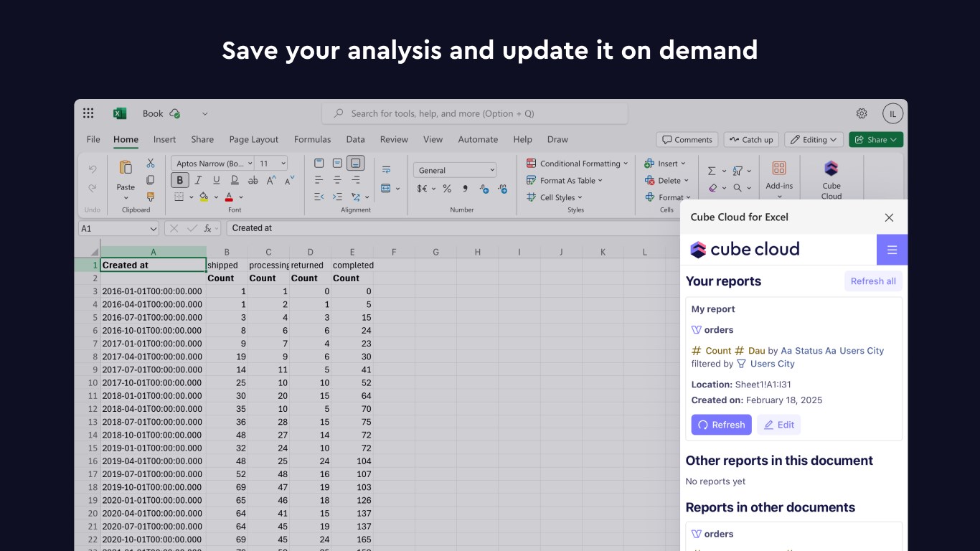The height and width of the screenshot is (551, 980).
Task: Apply red font color swatch
Action: click(229, 197)
